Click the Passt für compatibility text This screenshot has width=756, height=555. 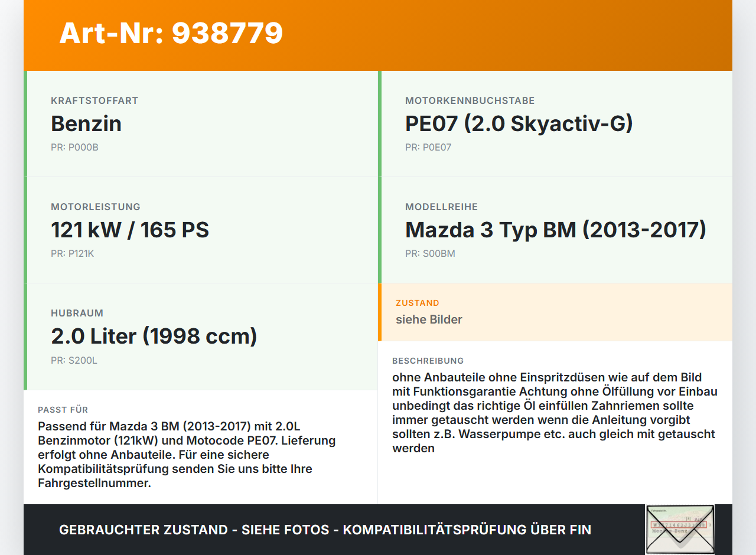point(187,455)
